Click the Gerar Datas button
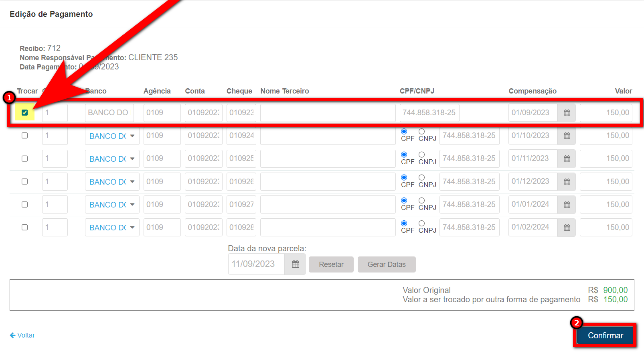The height and width of the screenshot is (360, 644). pos(386,264)
